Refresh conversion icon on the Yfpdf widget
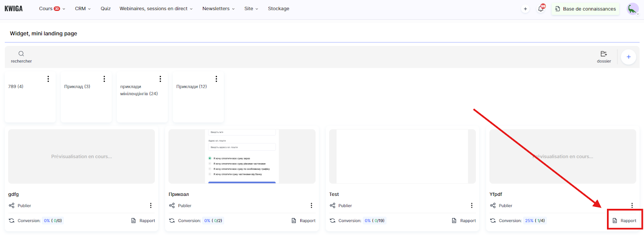Viewport: 644px width, 235px height. click(493, 220)
